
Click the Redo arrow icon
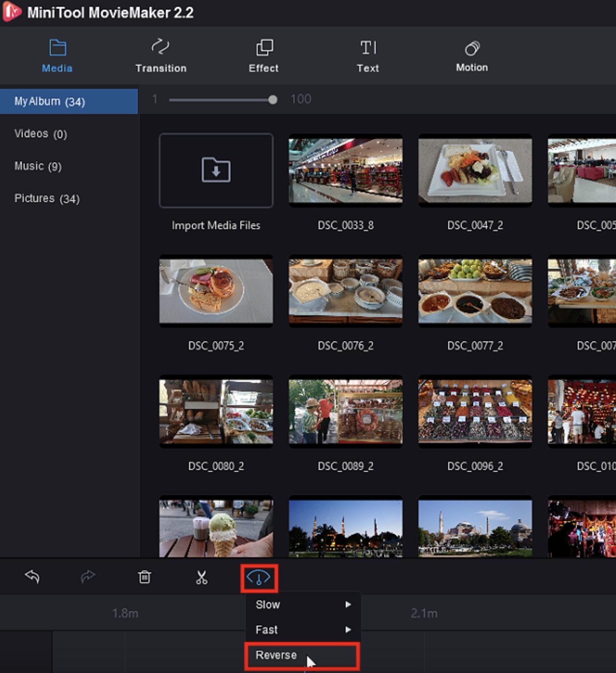88,577
